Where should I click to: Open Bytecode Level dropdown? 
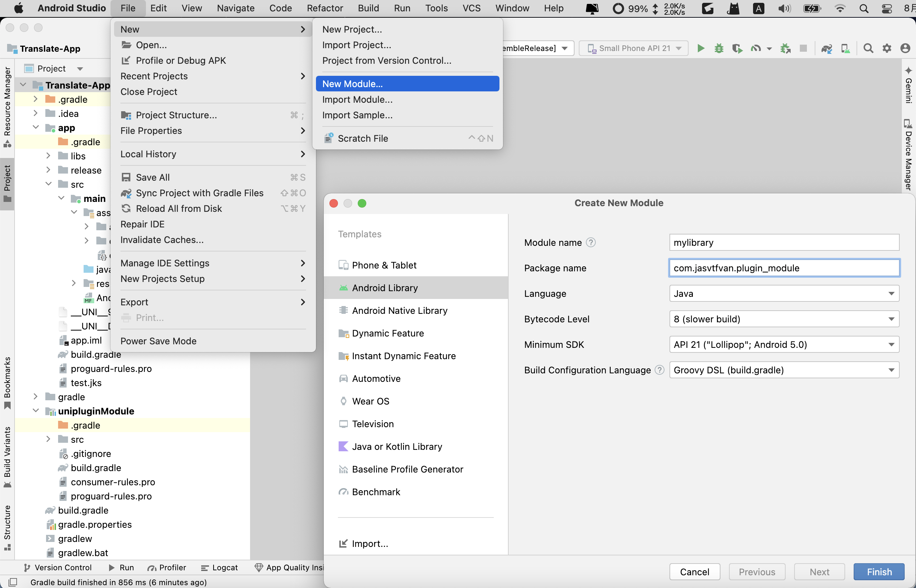784,319
